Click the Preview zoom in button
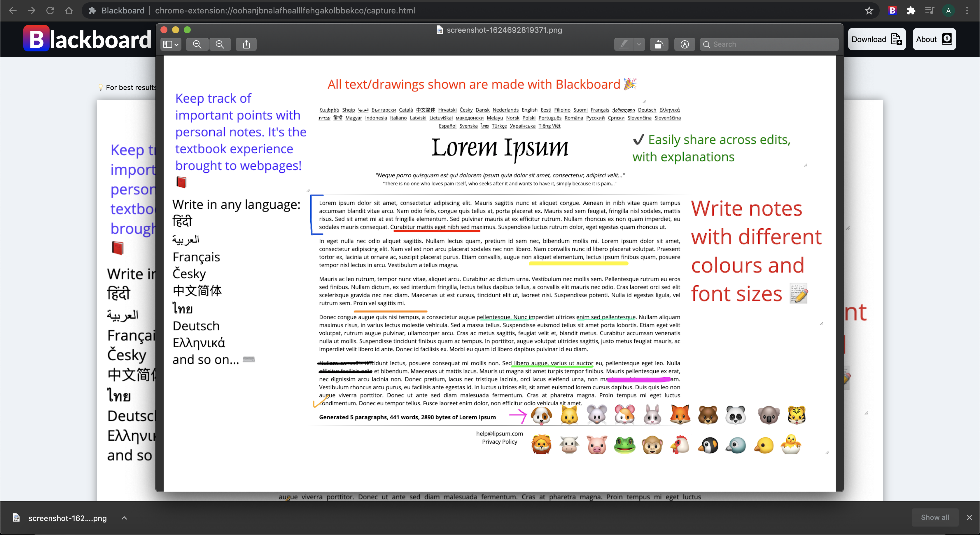The image size is (980, 535). click(220, 44)
